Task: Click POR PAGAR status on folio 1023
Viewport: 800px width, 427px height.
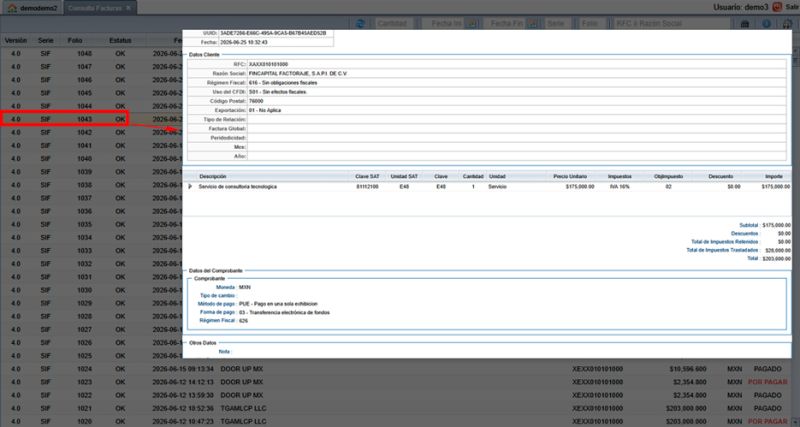Action: [767, 382]
